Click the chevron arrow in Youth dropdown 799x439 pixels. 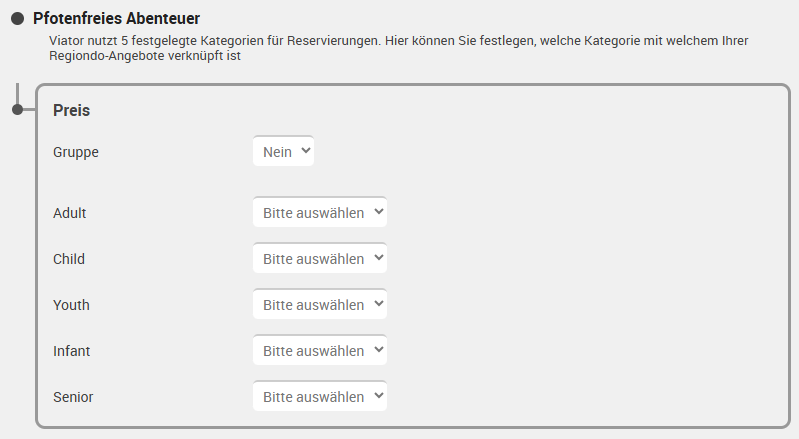[x=379, y=304]
